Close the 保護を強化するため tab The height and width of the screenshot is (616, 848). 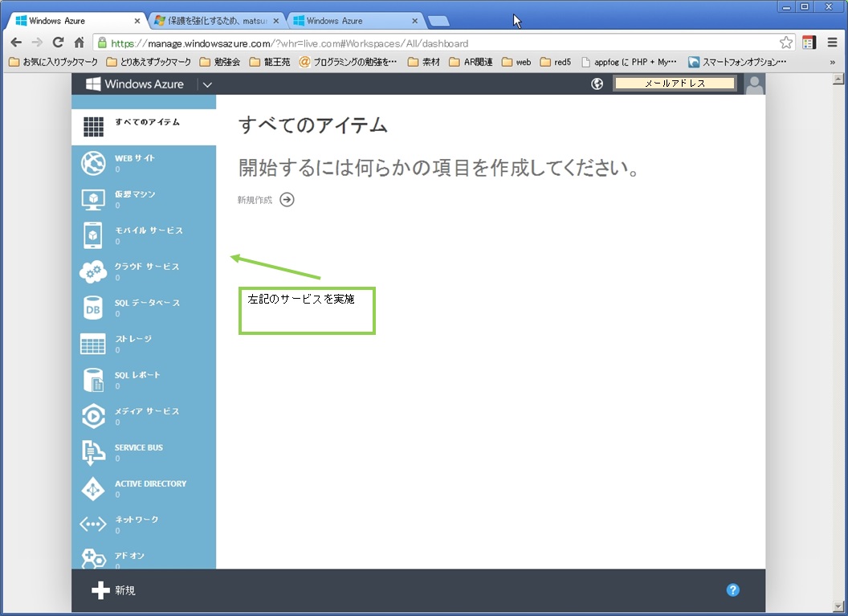coord(275,21)
